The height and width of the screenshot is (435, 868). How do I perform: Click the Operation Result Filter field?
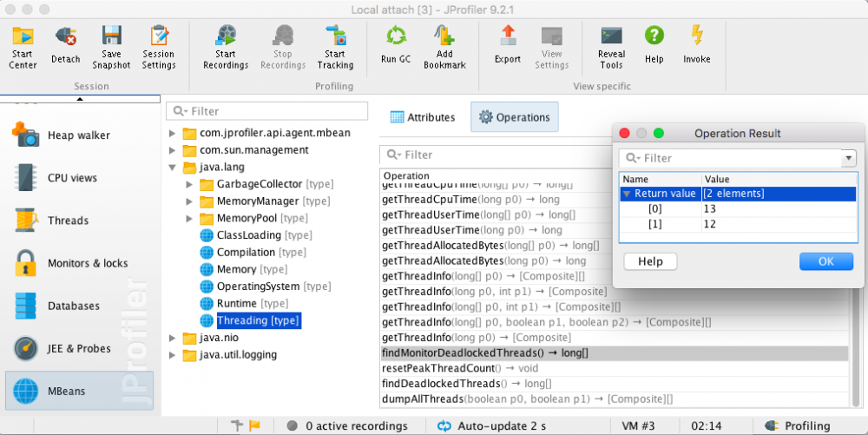731,158
